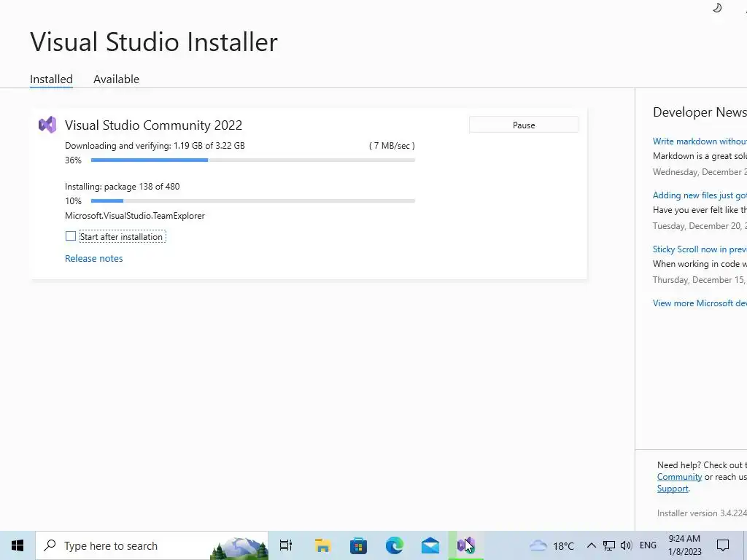This screenshot has width=747, height=560.
Task: Open Microsoft Edge from the taskbar
Action: tap(395, 545)
